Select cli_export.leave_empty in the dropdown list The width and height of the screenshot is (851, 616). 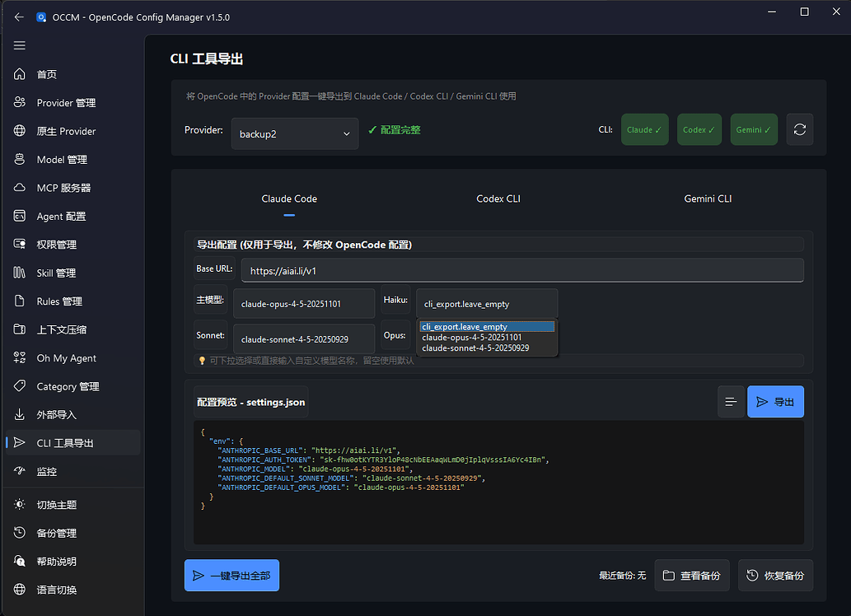click(487, 327)
